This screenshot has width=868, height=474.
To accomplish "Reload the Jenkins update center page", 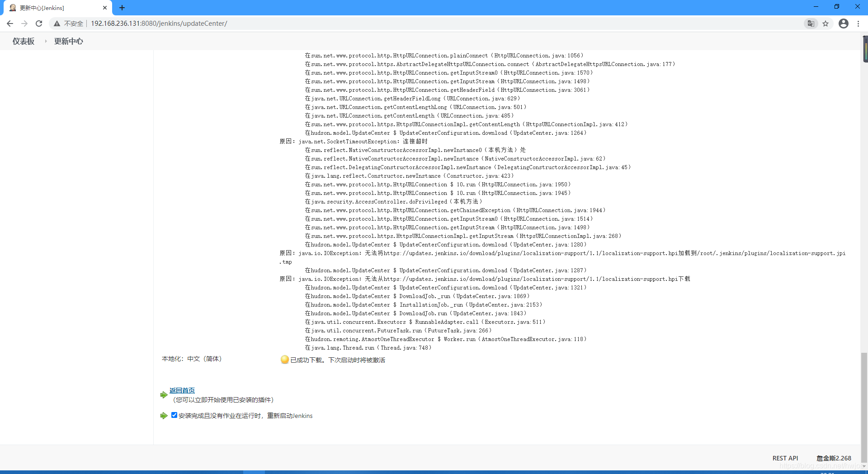I will [x=39, y=24].
